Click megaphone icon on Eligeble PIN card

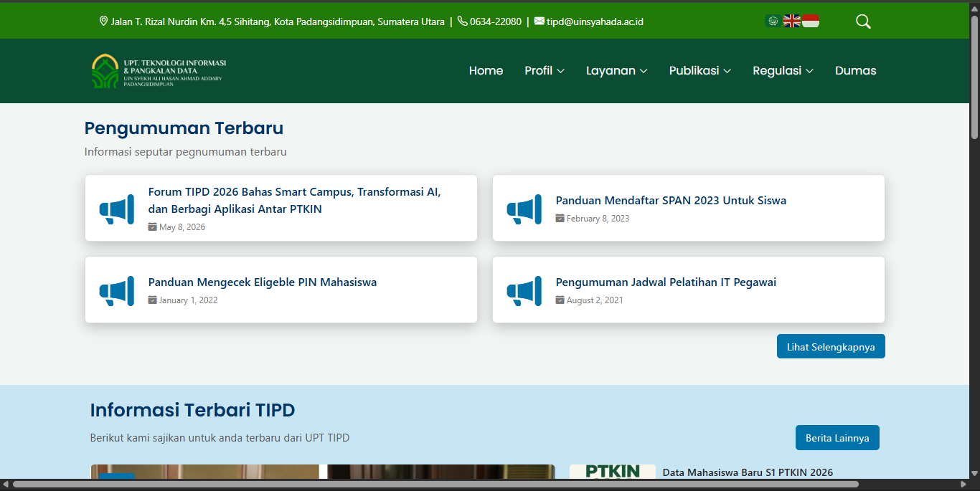pos(116,291)
